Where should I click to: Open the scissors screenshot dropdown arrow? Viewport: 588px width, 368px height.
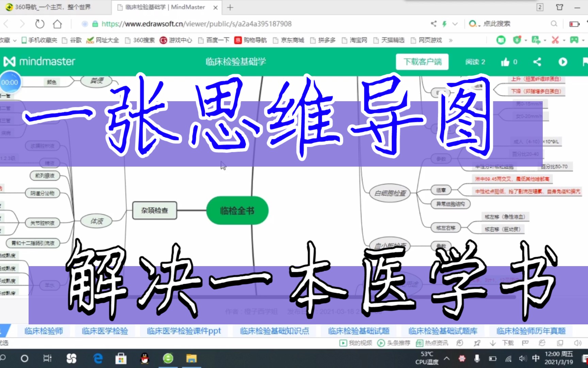click(564, 41)
